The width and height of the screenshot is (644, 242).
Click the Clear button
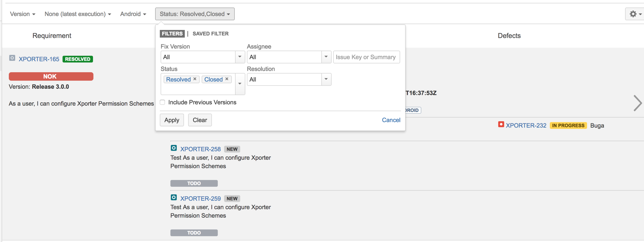tap(200, 120)
